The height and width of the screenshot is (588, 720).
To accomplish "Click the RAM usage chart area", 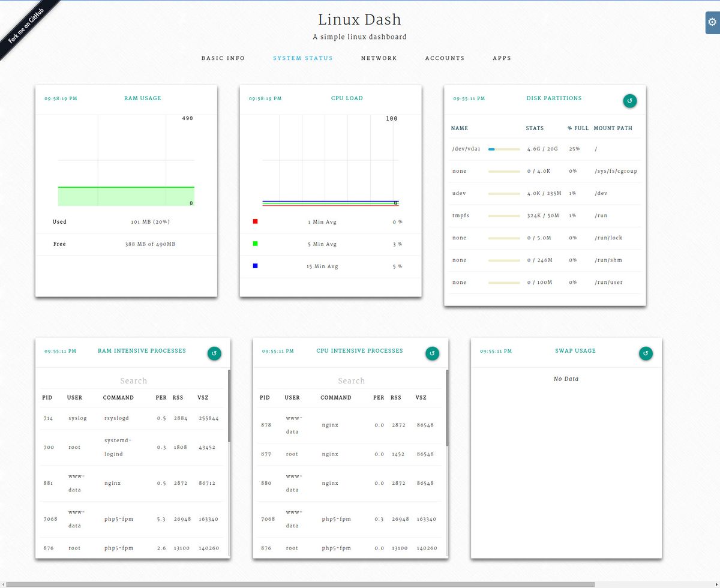I will (126, 161).
